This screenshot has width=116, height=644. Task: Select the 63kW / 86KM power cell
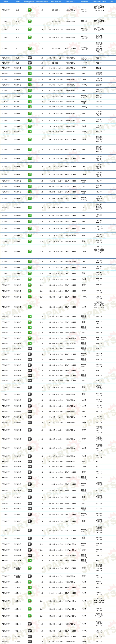click(x=70, y=360)
